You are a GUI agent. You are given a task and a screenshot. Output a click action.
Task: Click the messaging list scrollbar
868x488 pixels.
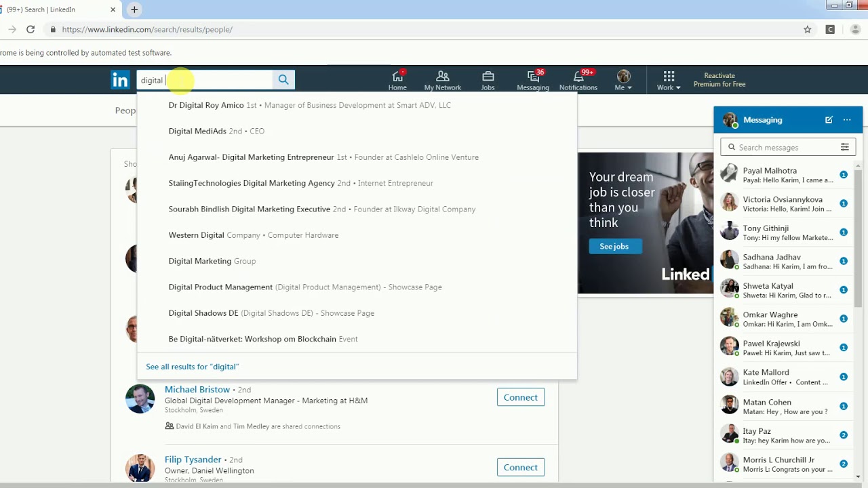pyautogui.click(x=859, y=237)
